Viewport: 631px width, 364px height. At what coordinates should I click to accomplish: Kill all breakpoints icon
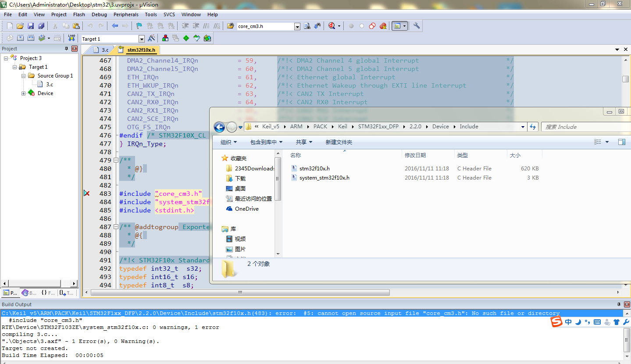pos(383,26)
